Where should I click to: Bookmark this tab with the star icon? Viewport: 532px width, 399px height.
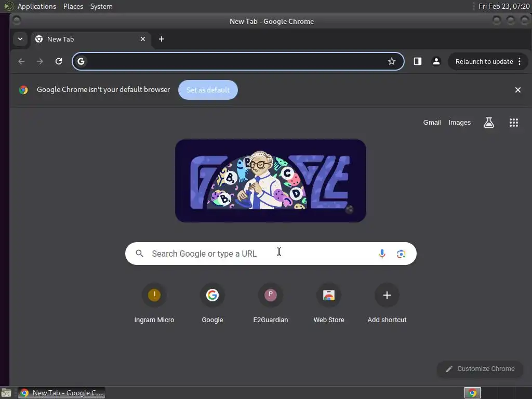(x=392, y=61)
